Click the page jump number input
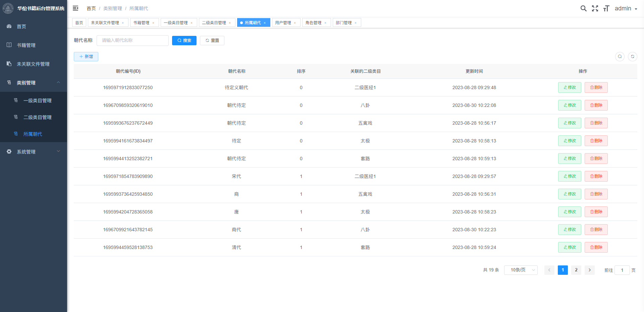 pyautogui.click(x=622, y=270)
